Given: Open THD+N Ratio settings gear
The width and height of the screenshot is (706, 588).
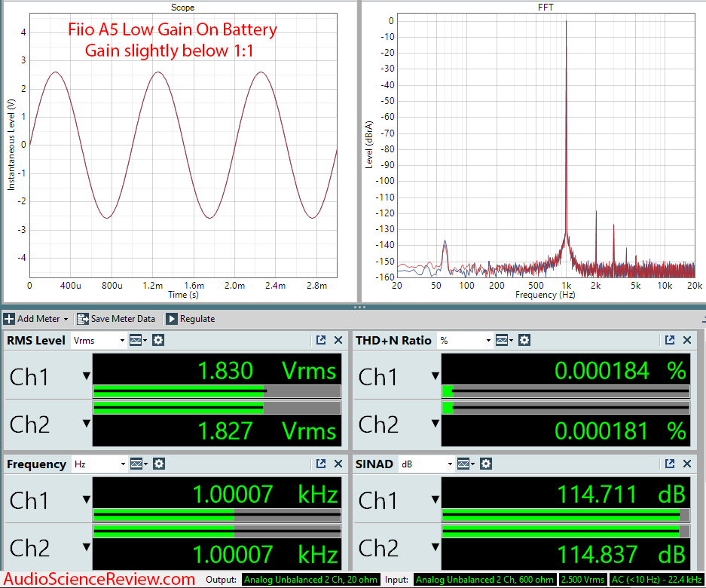Looking at the screenshot, I should coord(524,340).
